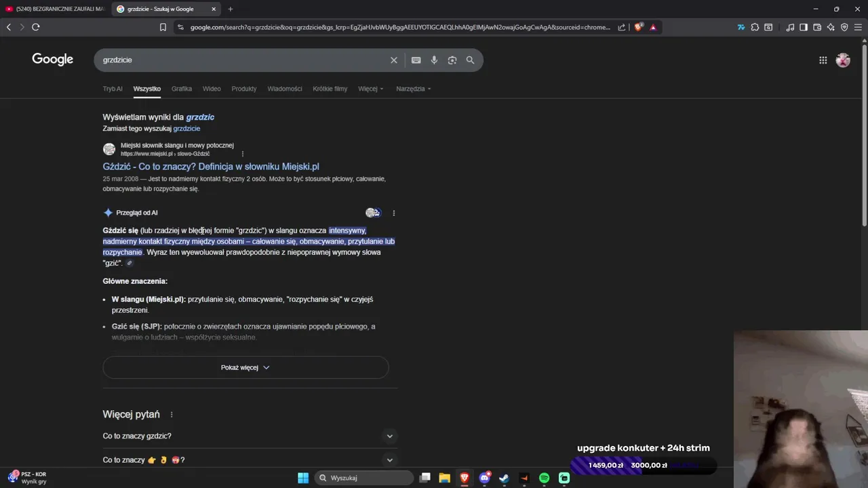Open the on-screen keyboard icon in search box
The height and width of the screenshot is (488, 868).
(x=416, y=60)
